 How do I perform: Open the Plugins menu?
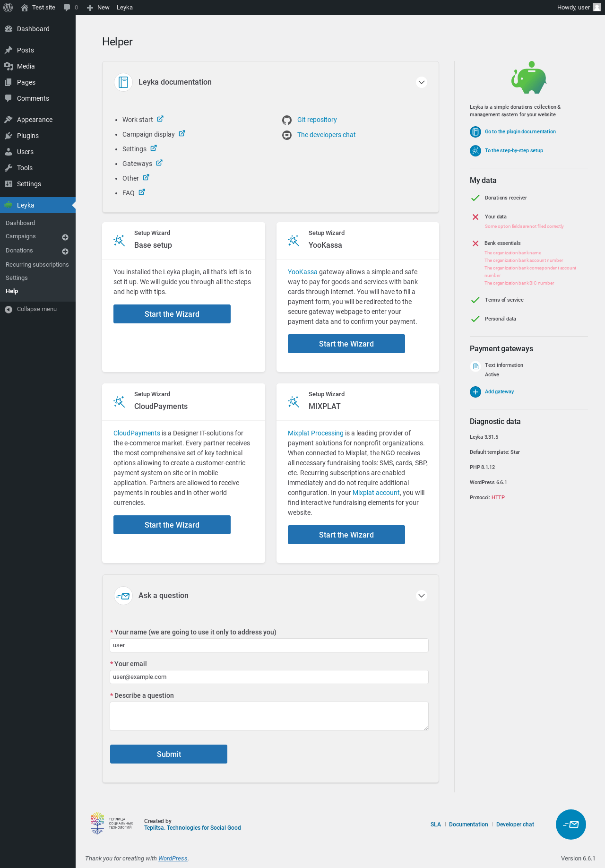point(38,136)
